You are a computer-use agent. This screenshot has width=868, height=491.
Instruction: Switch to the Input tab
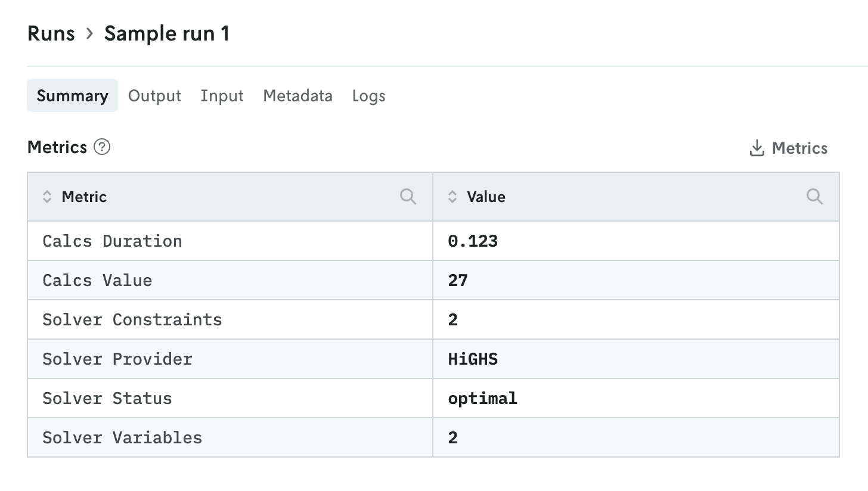(222, 95)
